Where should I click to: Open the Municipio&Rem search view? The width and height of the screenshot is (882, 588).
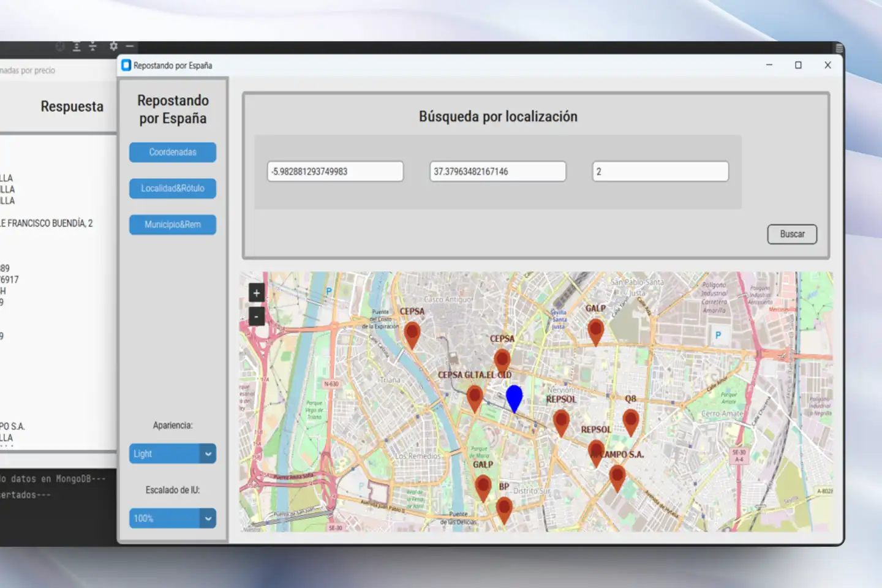coord(173,224)
